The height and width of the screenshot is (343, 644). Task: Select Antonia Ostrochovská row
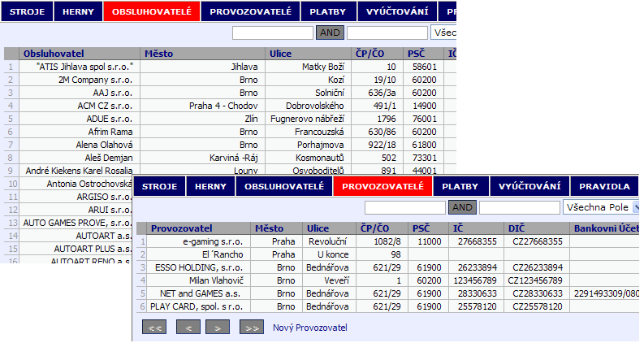(x=68, y=184)
